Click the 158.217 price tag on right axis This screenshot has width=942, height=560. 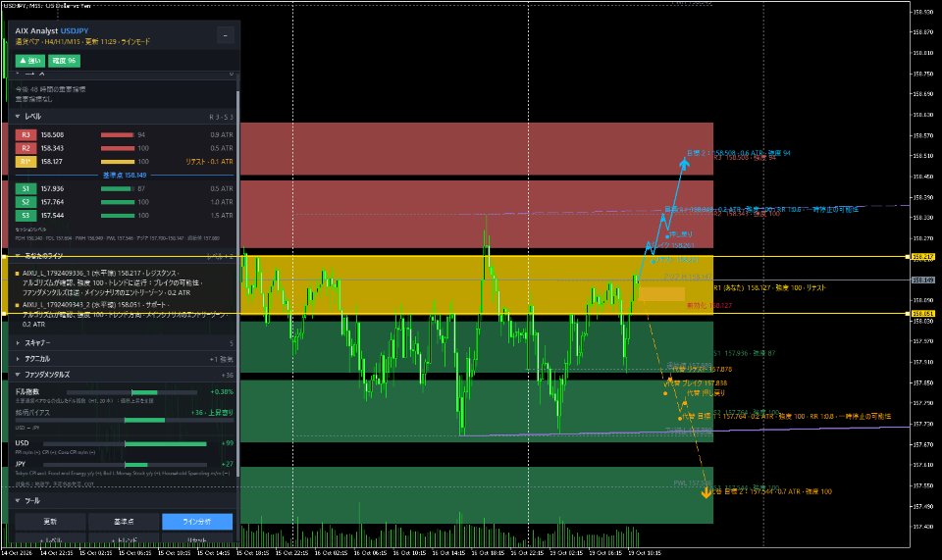coord(923,257)
